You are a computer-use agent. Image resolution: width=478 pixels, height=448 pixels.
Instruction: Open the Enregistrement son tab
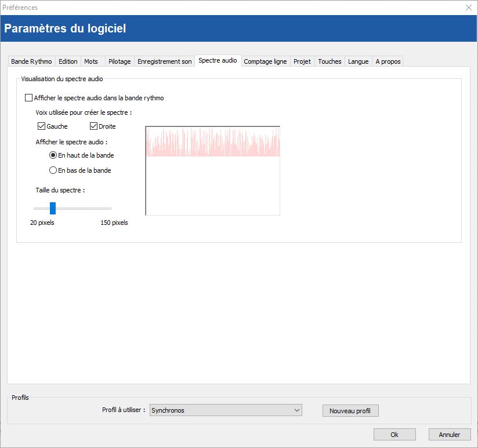coord(164,61)
